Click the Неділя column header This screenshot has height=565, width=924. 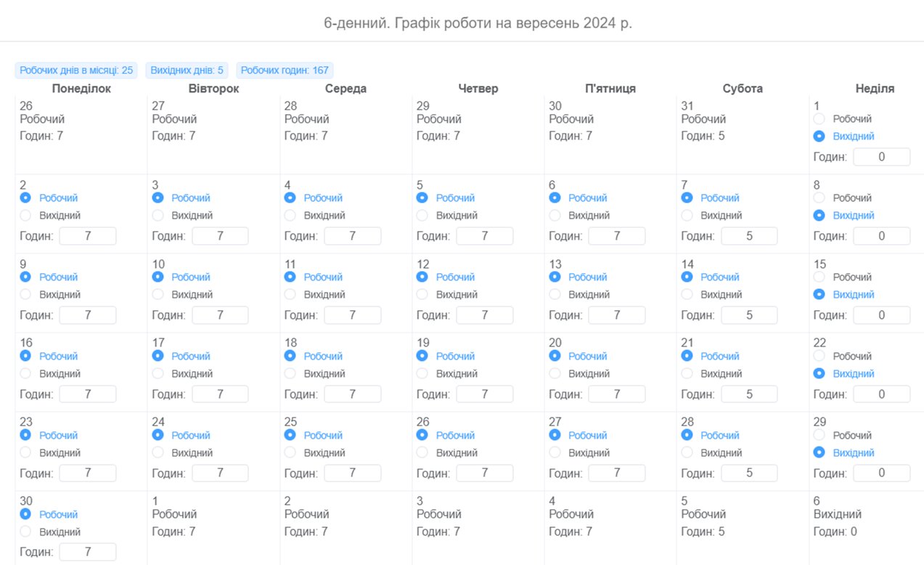(875, 89)
